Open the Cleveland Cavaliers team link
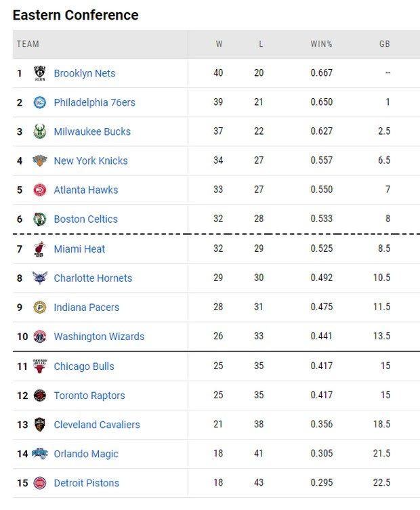The image size is (420, 510). click(x=97, y=425)
